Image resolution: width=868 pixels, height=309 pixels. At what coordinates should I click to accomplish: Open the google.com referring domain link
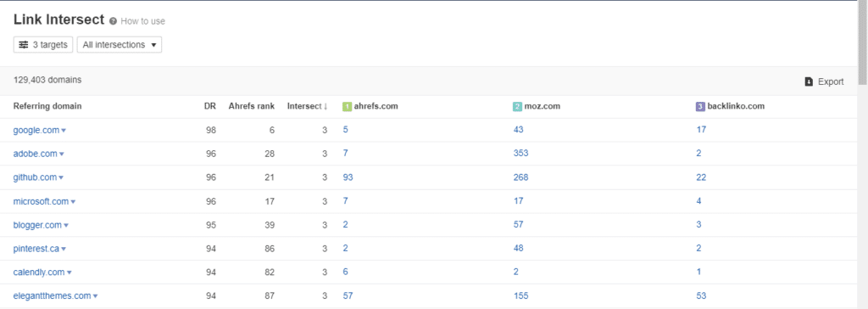coord(36,130)
